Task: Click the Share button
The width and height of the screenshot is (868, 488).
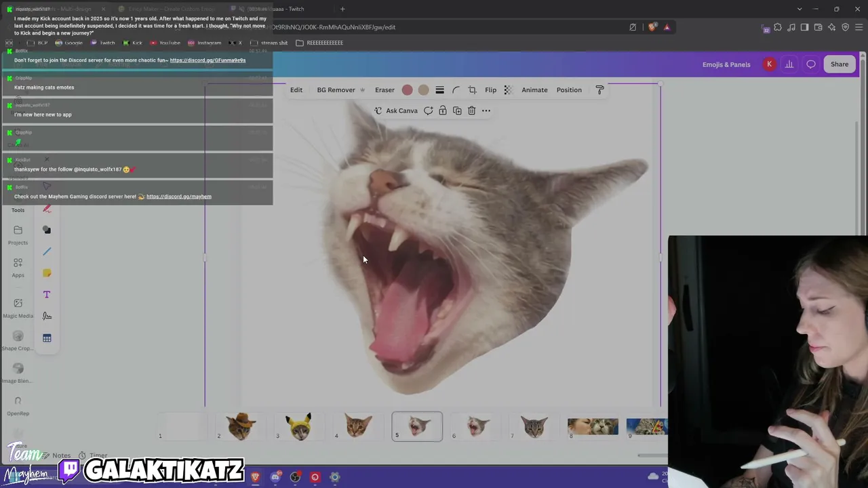Action: [x=840, y=64]
